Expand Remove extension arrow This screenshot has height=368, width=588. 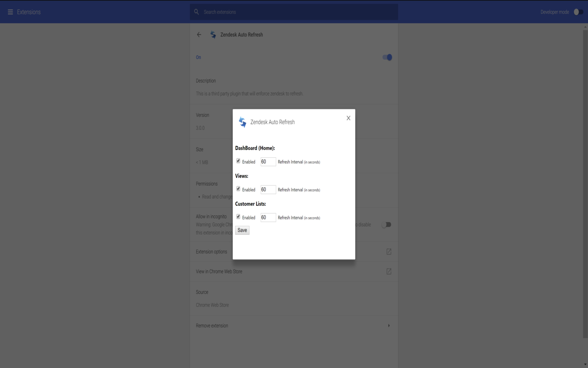389,326
